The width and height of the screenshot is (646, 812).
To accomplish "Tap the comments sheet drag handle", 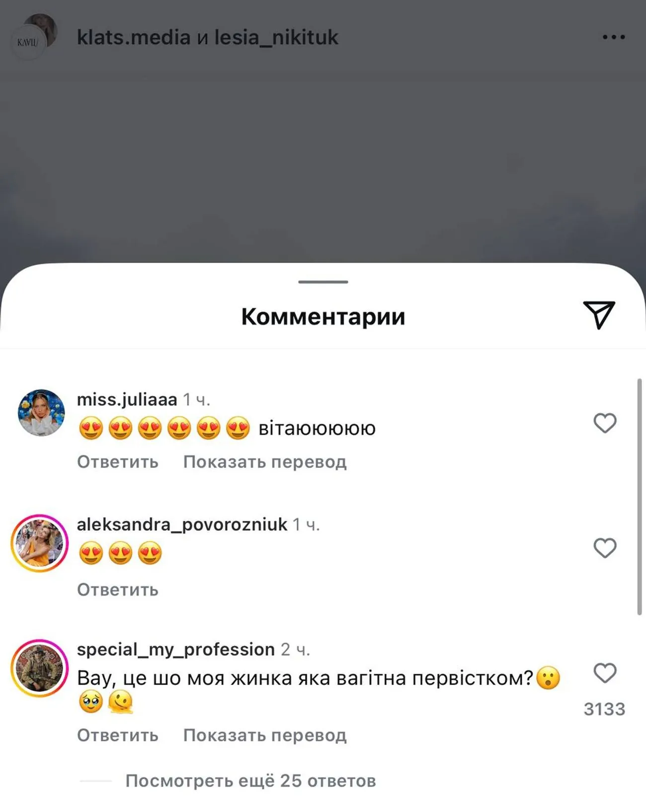I will [323, 282].
